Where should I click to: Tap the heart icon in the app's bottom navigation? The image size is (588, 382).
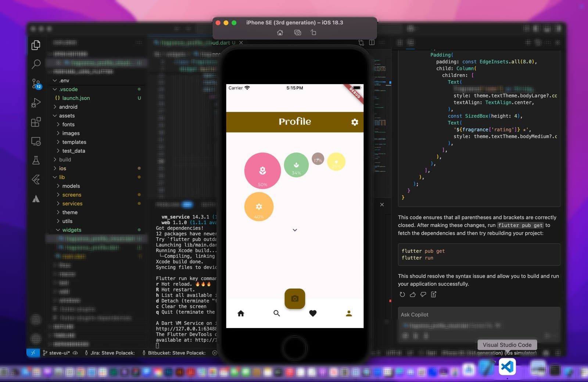click(x=313, y=313)
